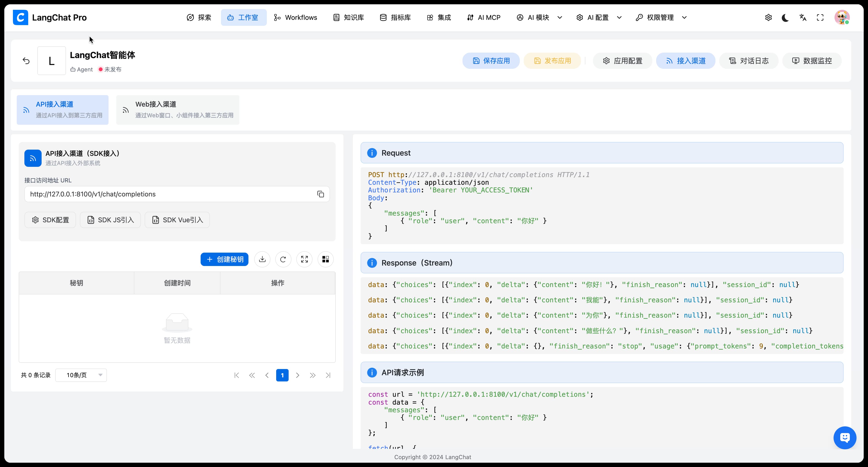Expand the 权限管理 menu
Image resolution: width=868 pixels, height=467 pixels.
coord(661,17)
